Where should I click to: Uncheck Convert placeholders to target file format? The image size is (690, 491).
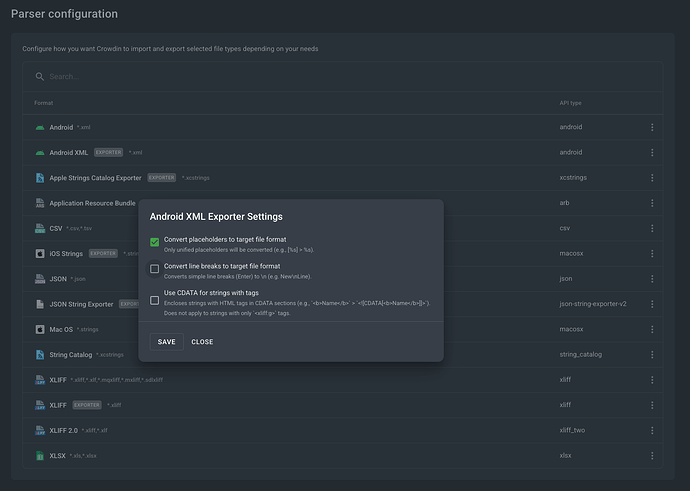[x=154, y=242]
